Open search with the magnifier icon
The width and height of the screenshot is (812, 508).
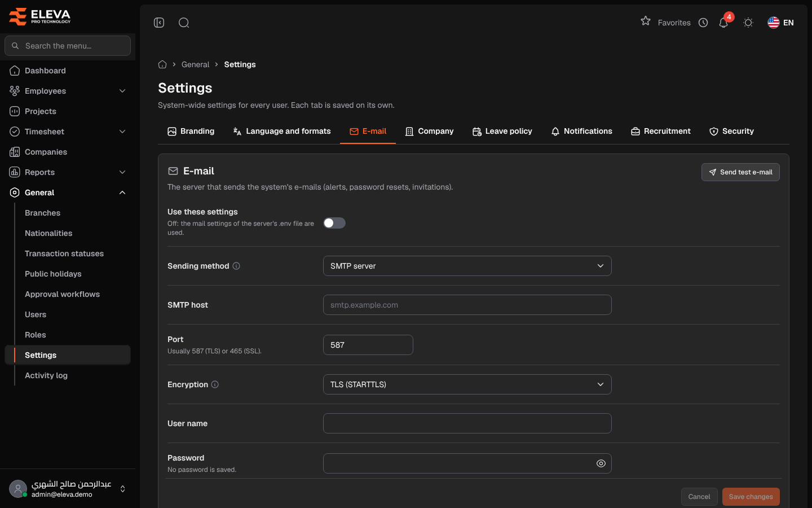point(184,23)
